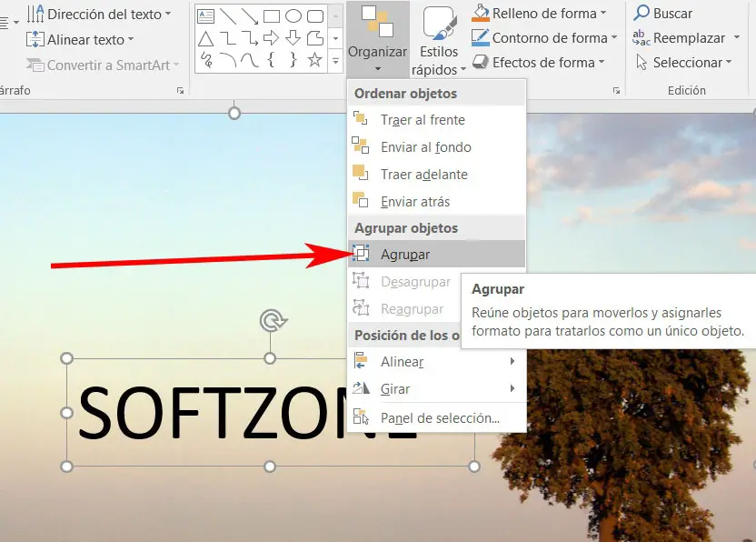Click top-left handle of SOFTZONE text box
756x542 pixels.
point(67,358)
